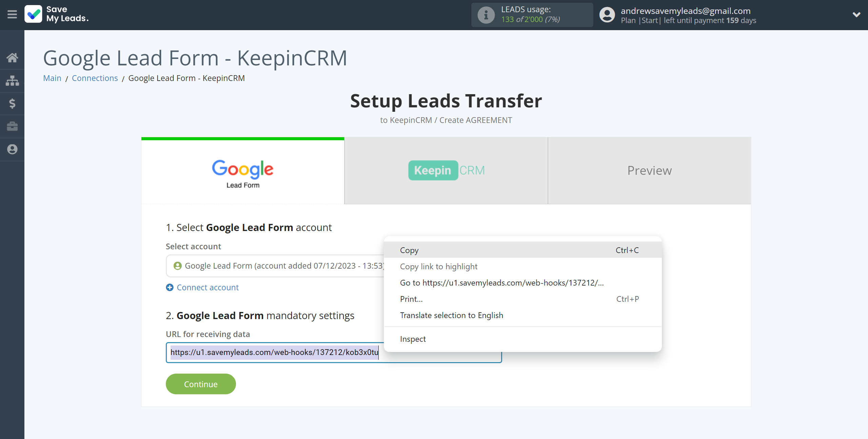Switch to the Google Lead Form tab
This screenshot has width=868, height=439.
tap(243, 171)
